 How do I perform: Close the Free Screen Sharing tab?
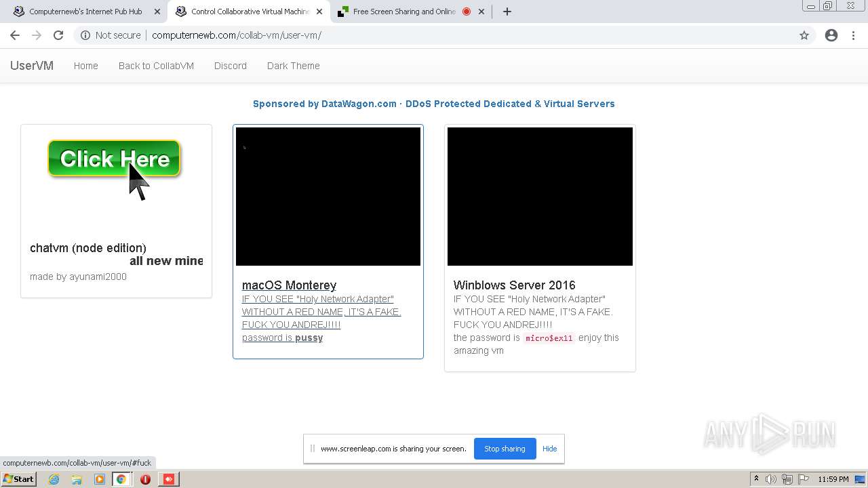(x=482, y=12)
